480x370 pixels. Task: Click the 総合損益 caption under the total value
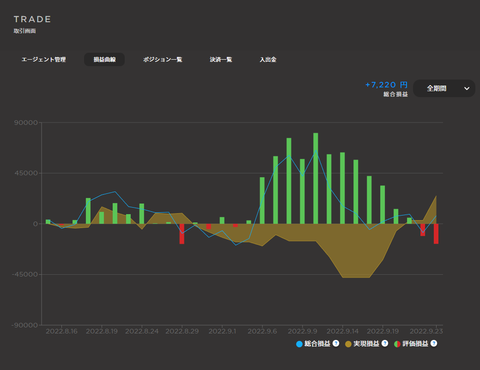[395, 94]
